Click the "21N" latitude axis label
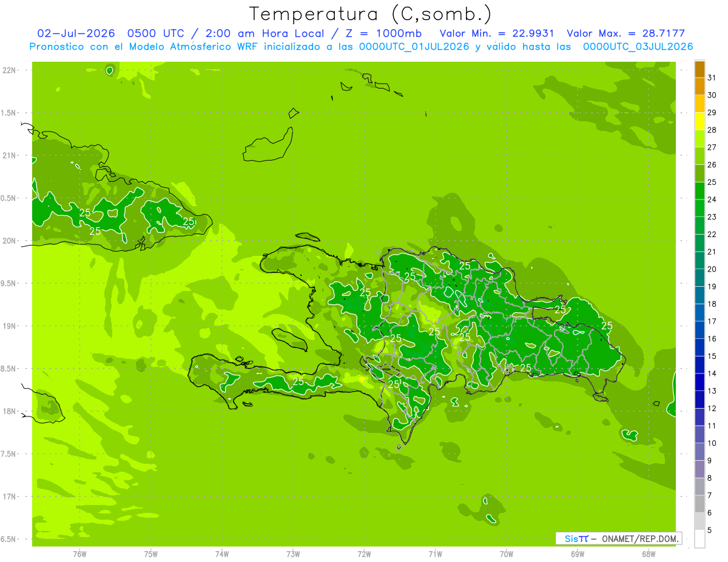728x562 pixels. [10, 155]
